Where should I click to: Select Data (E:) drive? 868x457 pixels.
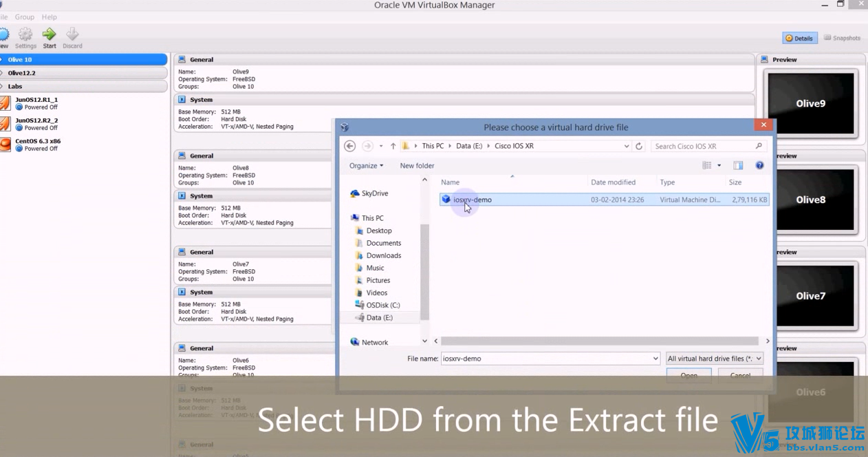click(x=379, y=317)
